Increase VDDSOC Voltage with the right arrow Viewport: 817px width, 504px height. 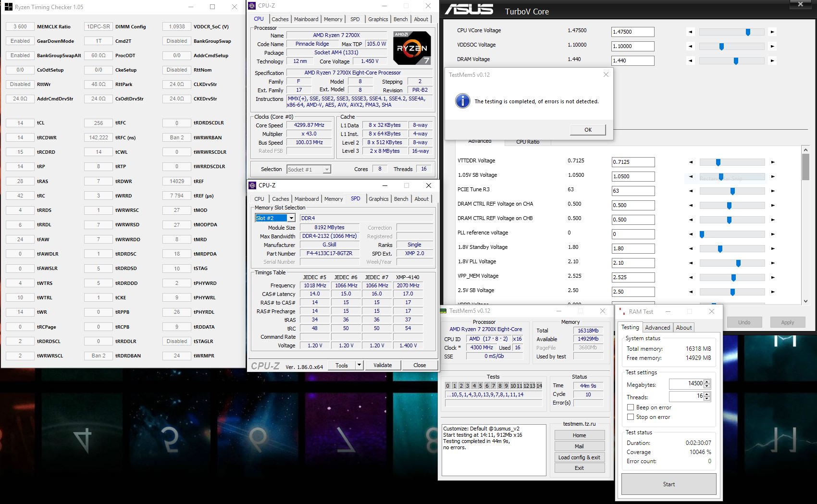click(x=772, y=47)
